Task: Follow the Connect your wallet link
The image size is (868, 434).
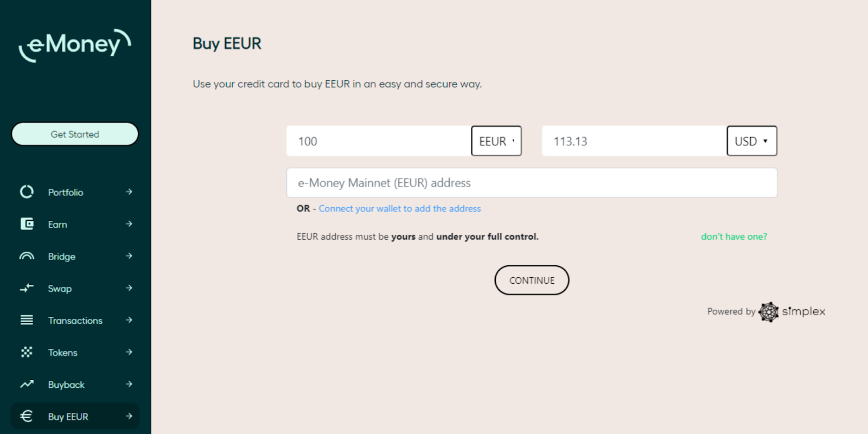Action: (399, 208)
